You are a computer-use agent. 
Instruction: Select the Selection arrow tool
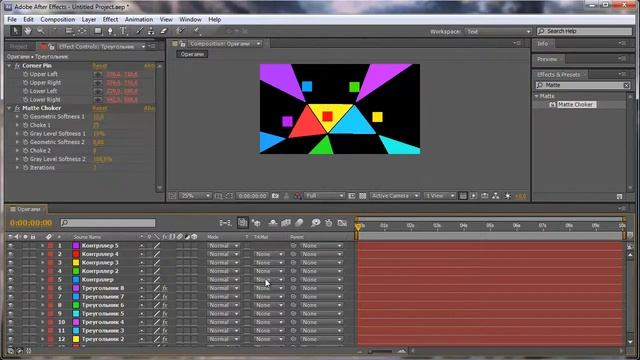pyautogui.click(x=16, y=31)
